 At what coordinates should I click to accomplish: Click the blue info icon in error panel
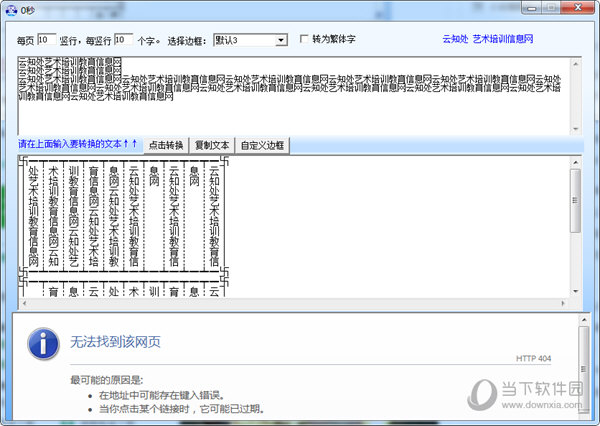(x=42, y=343)
